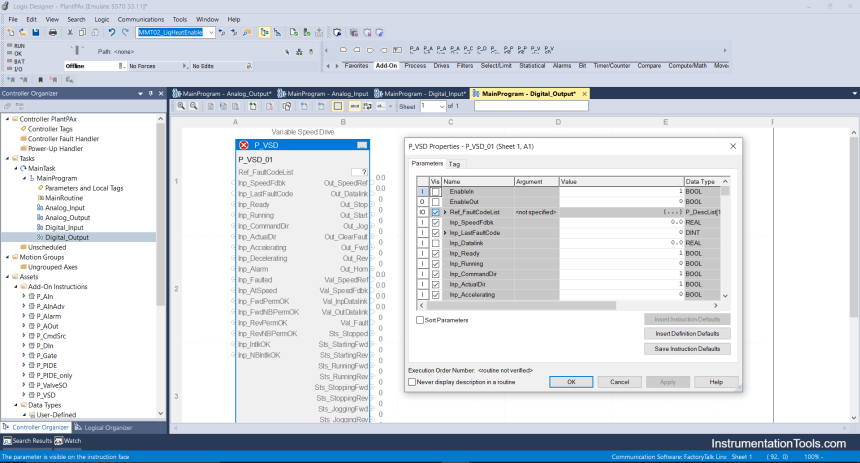Open the Communications menu
Viewport: 860px width, 463px height.
(x=140, y=19)
